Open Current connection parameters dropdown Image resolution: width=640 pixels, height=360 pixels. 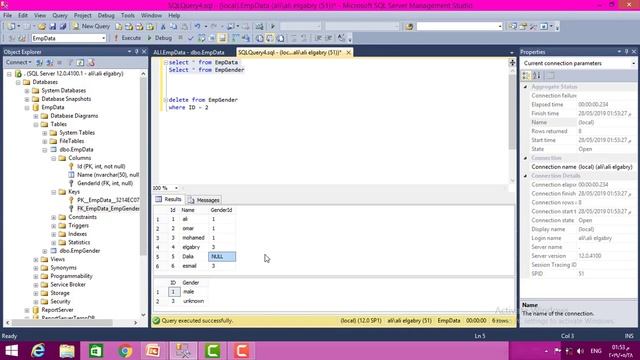point(633,63)
